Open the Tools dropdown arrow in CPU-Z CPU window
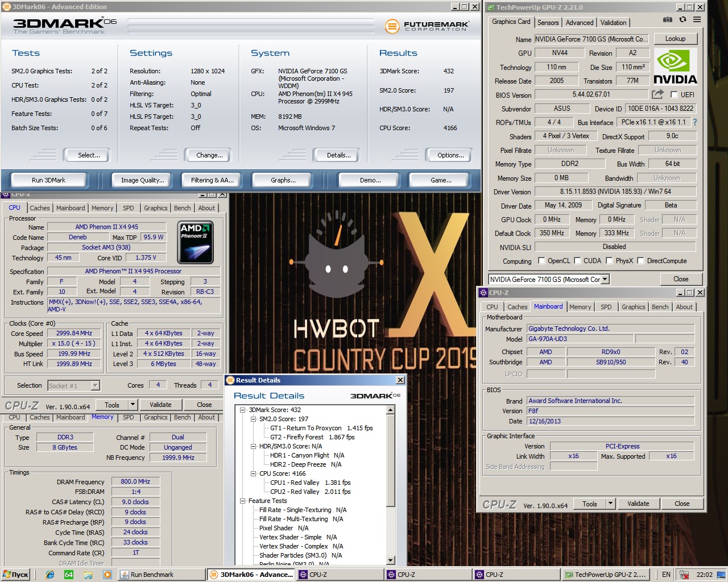728x582 pixels. click(x=133, y=405)
